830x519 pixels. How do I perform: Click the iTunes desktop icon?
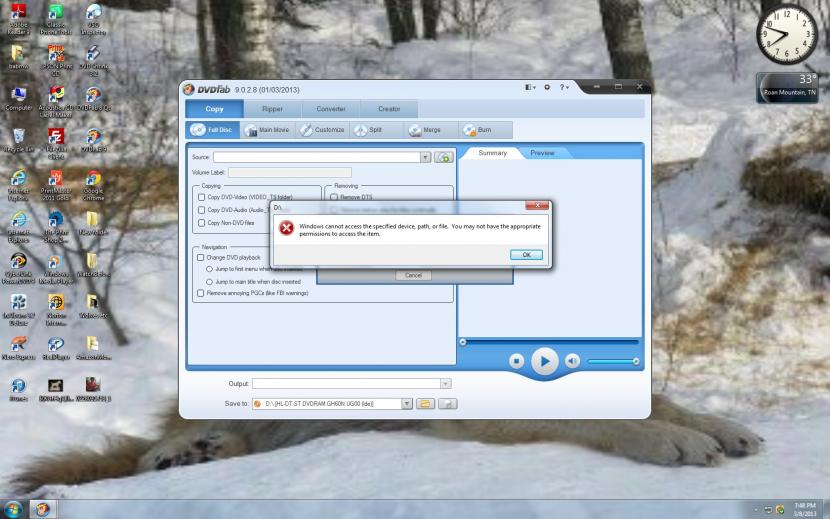click(18, 389)
